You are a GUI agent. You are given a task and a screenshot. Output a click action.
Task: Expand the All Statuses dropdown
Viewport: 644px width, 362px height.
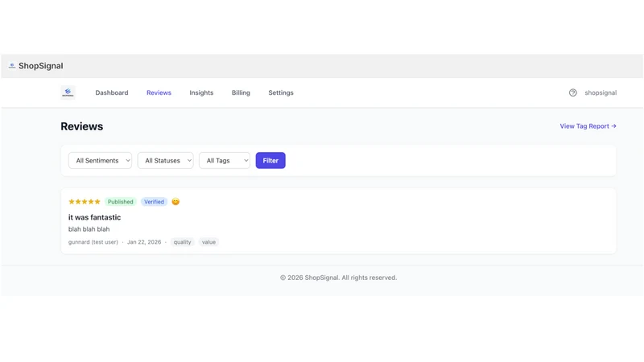[166, 160]
